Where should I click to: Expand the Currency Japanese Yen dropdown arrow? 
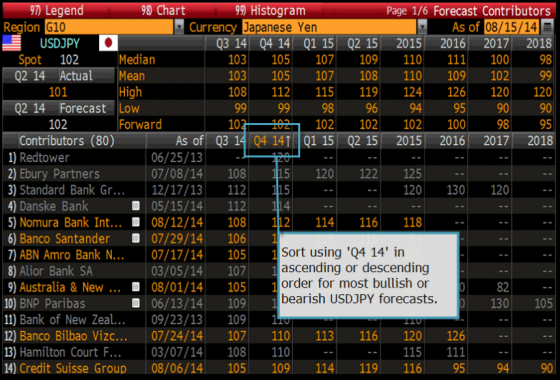[422, 27]
